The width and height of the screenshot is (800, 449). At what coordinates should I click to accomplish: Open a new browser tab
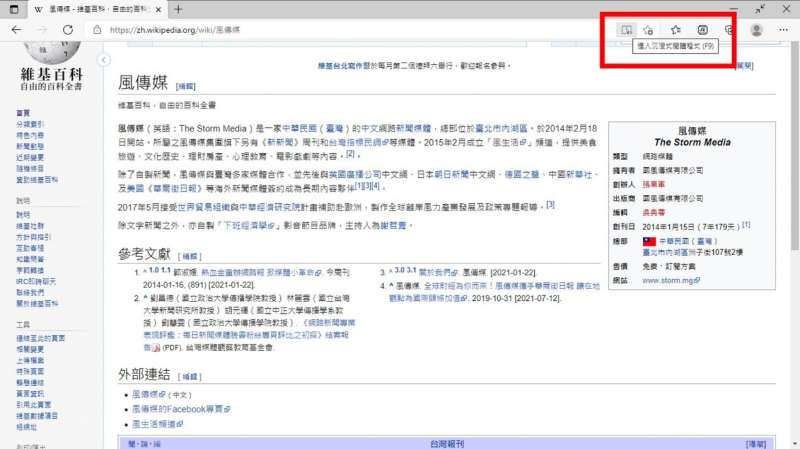coord(178,9)
